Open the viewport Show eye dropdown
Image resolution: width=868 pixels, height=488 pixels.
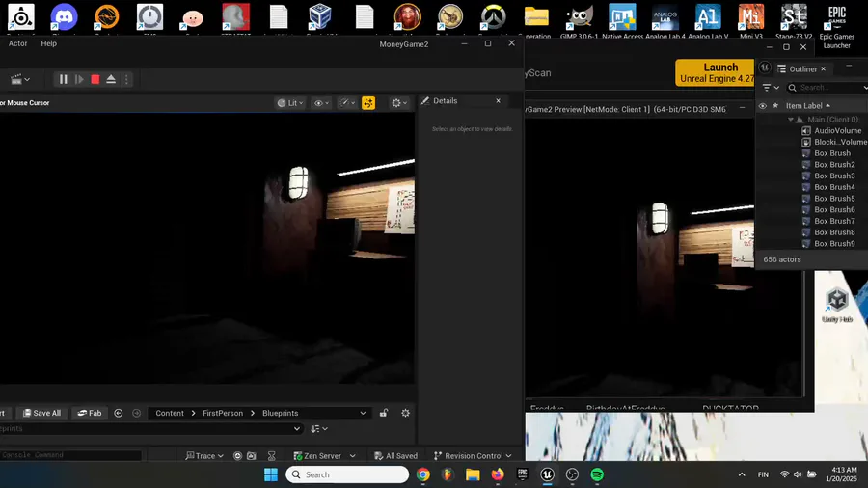(321, 103)
